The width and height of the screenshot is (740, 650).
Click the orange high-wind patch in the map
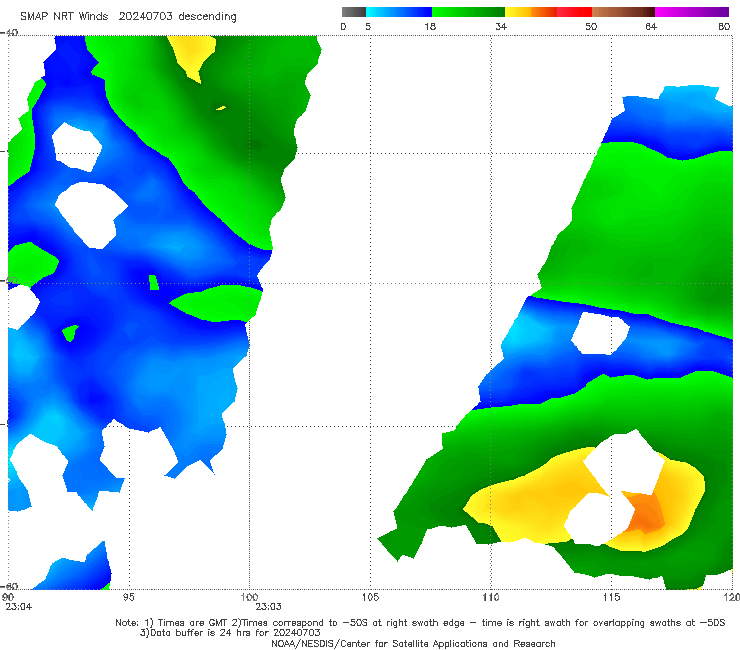coord(645,513)
